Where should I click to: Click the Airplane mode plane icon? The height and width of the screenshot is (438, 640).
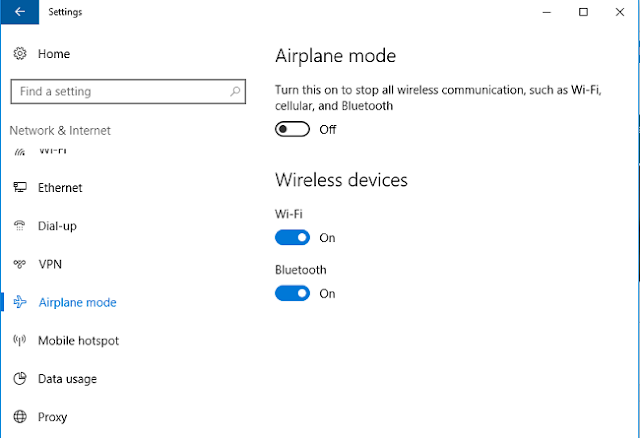pos(20,302)
